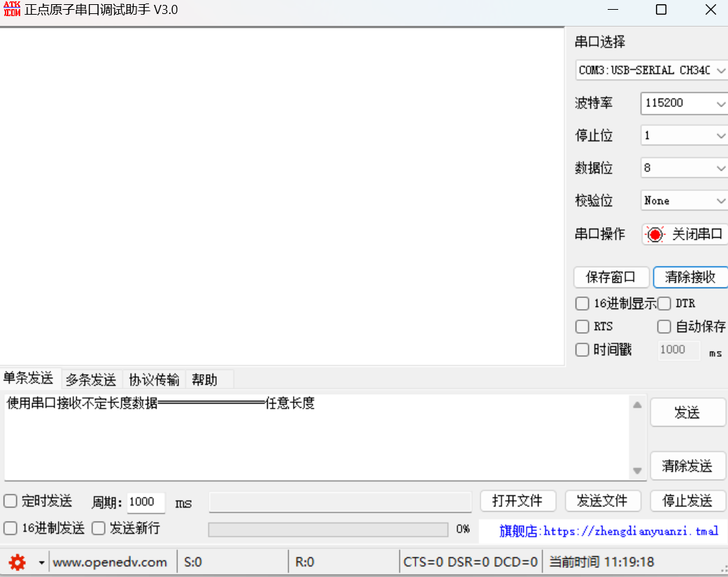
Task: Click the 清除接收 clear receive button
Action: (690, 277)
